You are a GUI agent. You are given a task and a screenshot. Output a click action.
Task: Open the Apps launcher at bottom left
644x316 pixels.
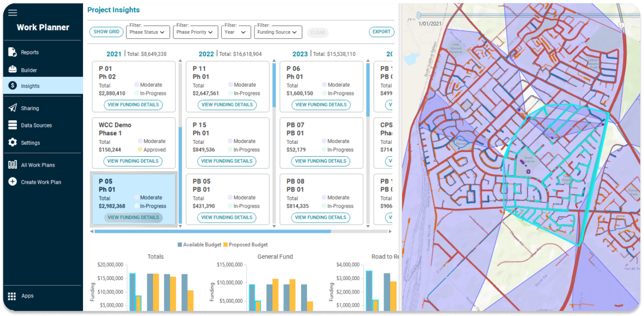coord(27,296)
